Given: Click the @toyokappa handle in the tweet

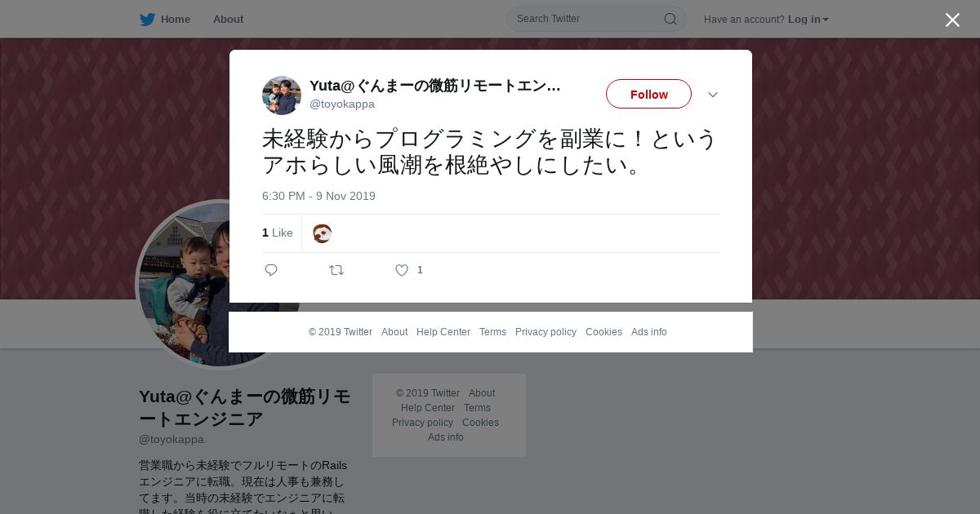Looking at the screenshot, I should tap(342, 104).
